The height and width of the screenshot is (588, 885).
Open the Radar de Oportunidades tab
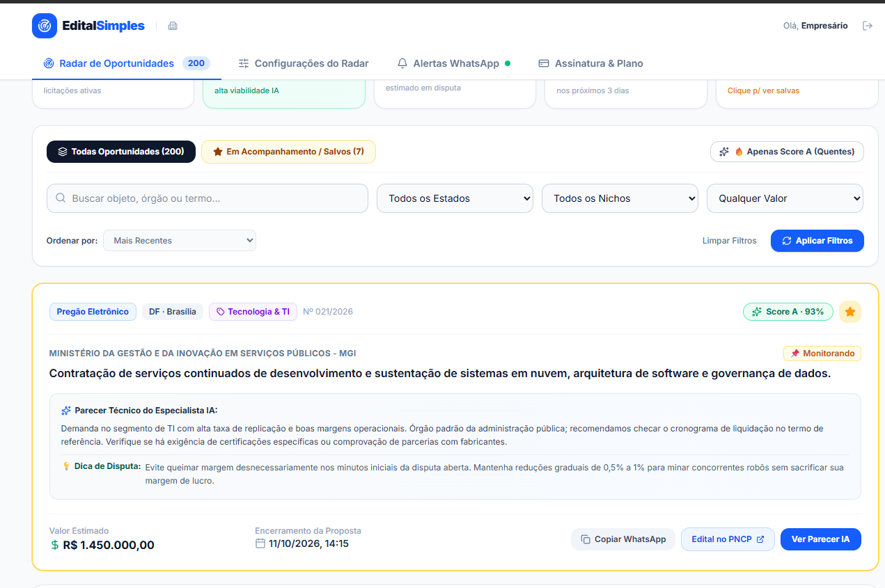click(x=126, y=63)
